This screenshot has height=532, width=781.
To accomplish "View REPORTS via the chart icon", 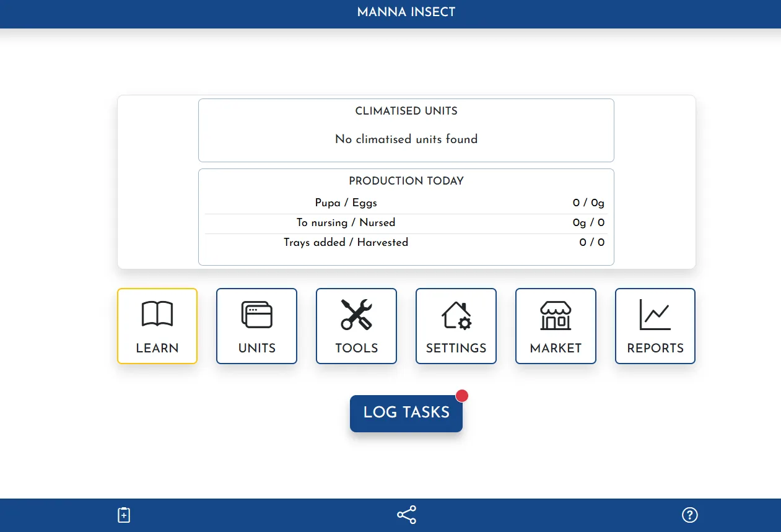I will [x=655, y=315].
